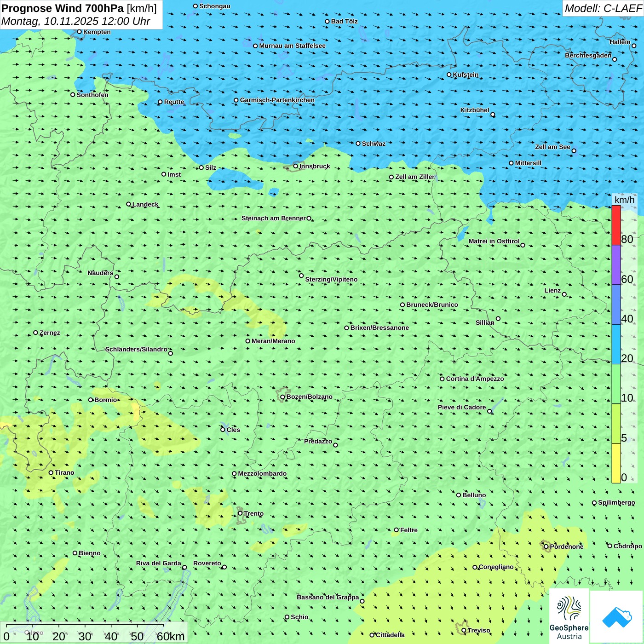Select the light green legend band above 10
The width and height of the screenshot is (644, 644).
click(x=616, y=384)
